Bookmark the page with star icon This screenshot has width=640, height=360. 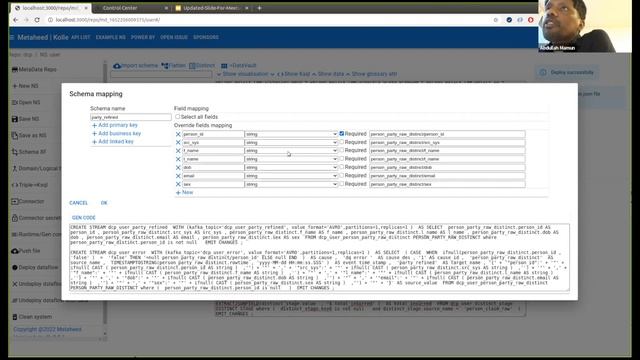(496, 20)
